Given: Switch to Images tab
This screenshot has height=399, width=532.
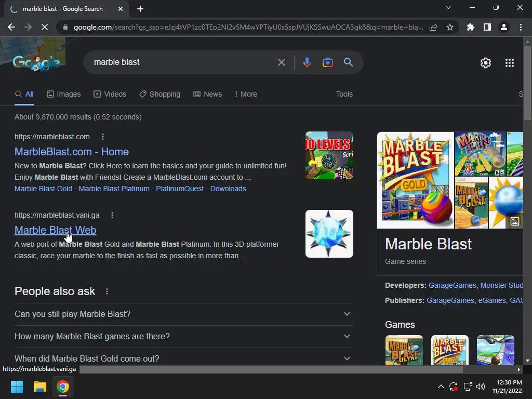Looking at the screenshot, I should click(64, 95).
